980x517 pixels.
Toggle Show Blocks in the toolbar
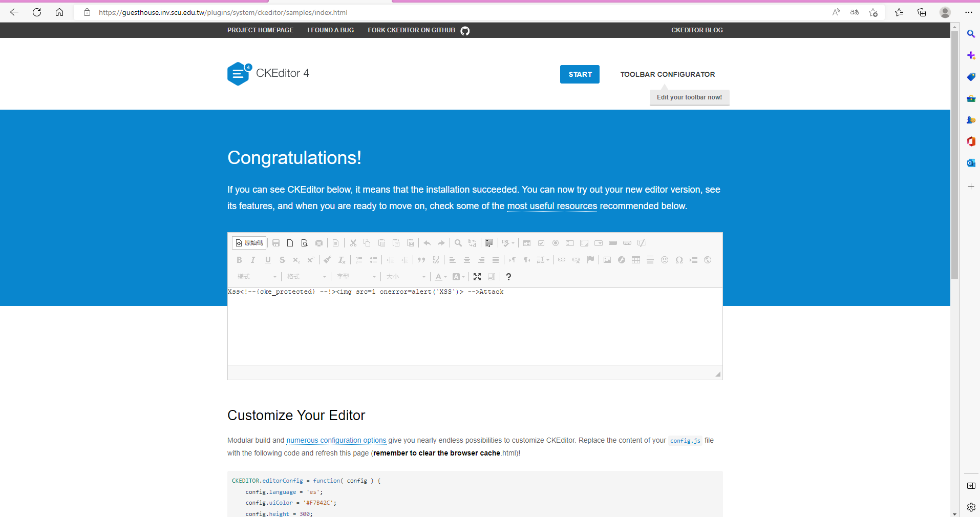tap(492, 277)
